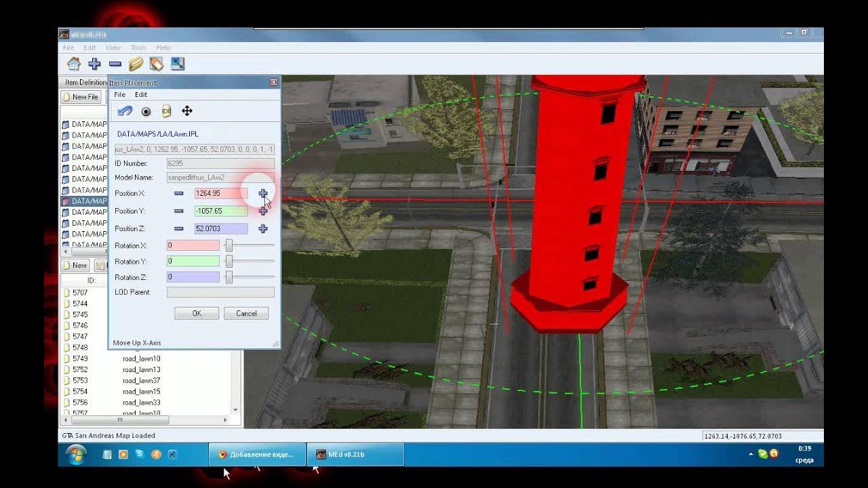Click the orange tag icon in main toolbar
The width and height of the screenshot is (868, 488).
coord(157,64)
